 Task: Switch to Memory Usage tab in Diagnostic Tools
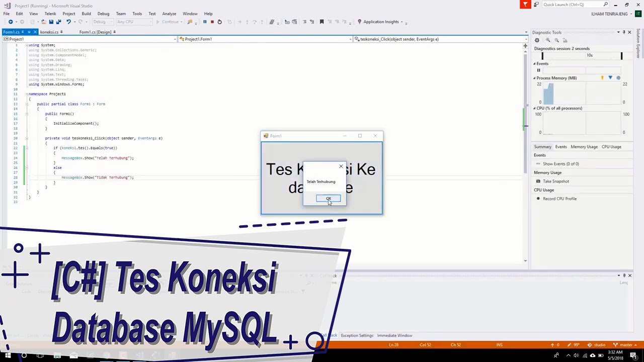pos(584,147)
